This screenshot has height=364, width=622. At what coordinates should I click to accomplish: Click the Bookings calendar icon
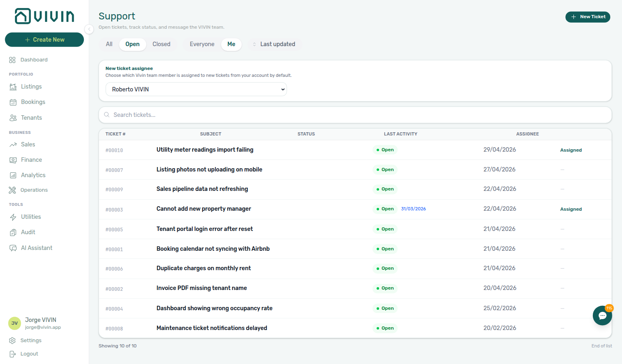13,102
